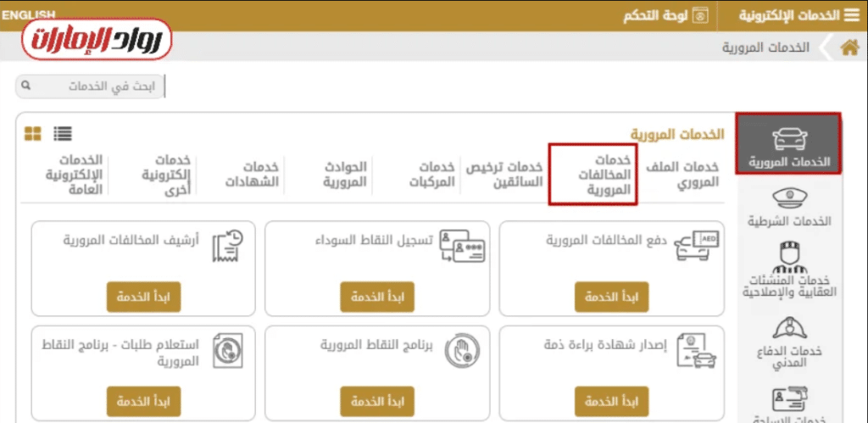Viewport: 868px width, 423px height.
Task: Open the خدمات الشهادات tab
Action: click(252, 174)
